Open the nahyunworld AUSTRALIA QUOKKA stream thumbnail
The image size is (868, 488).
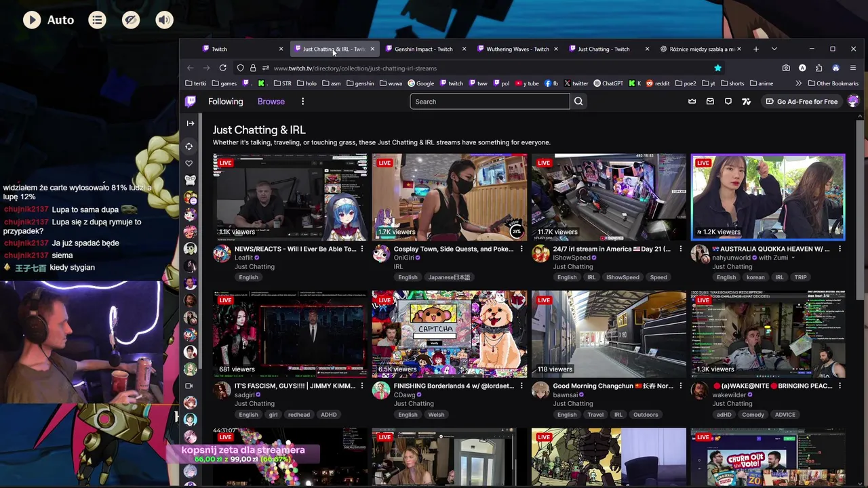click(768, 197)
